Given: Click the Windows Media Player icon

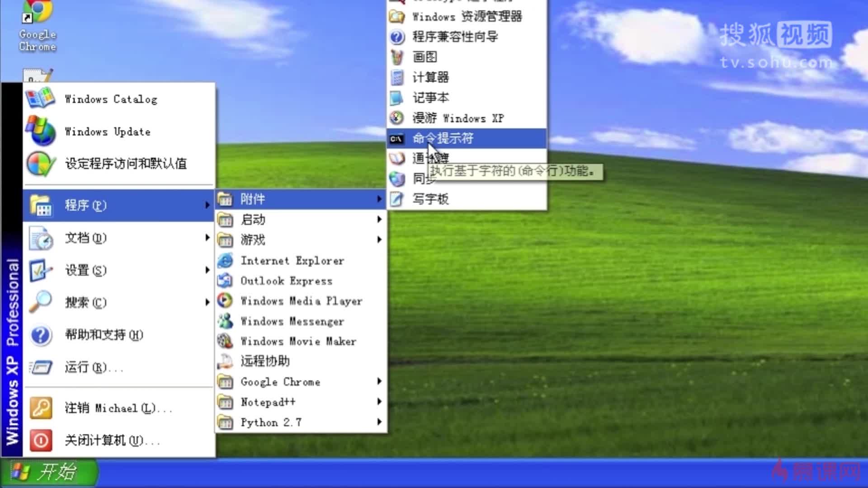Looking at the screenshot, I should point(225,300).
